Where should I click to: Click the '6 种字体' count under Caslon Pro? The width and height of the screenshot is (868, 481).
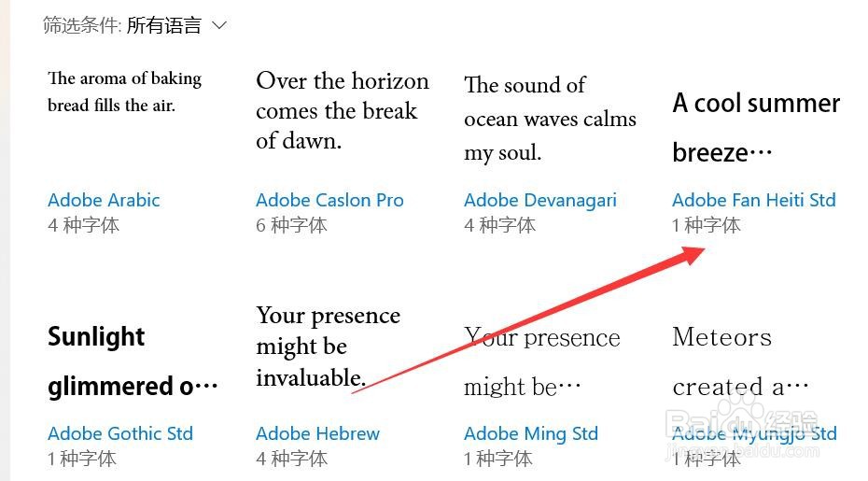click(x=292, y=225)
